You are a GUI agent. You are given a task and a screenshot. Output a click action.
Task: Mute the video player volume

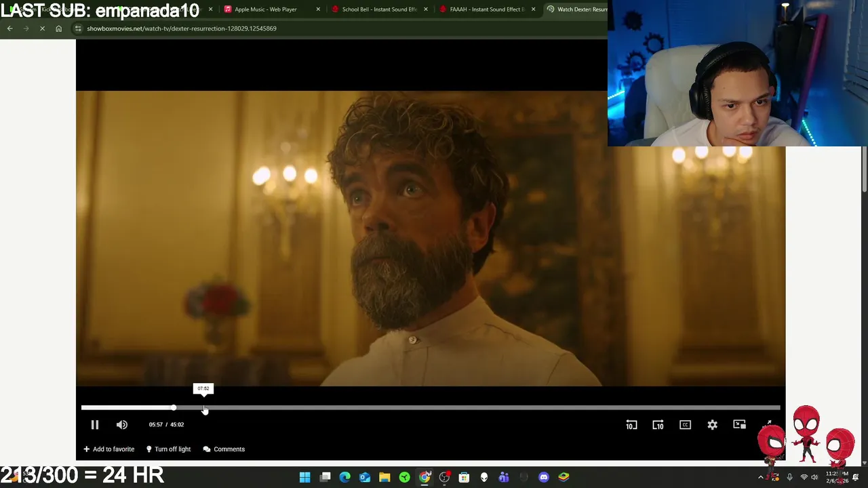click(x=122, y=424)
